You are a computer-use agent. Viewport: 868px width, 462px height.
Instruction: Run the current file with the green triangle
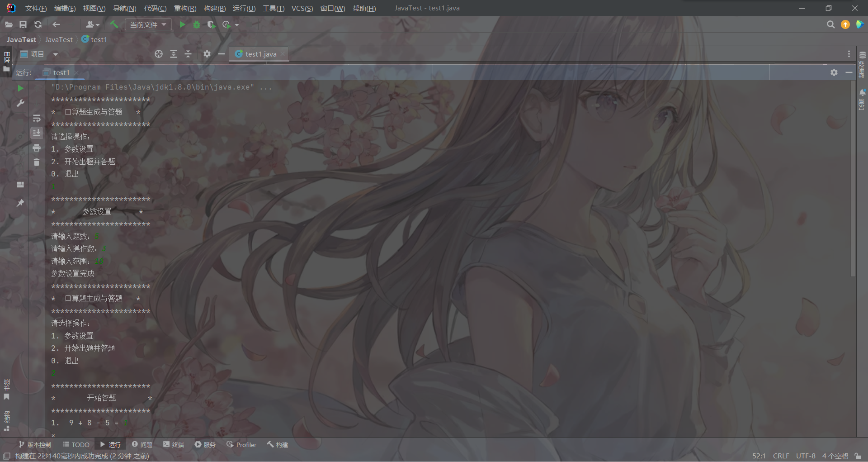[182, 24]
